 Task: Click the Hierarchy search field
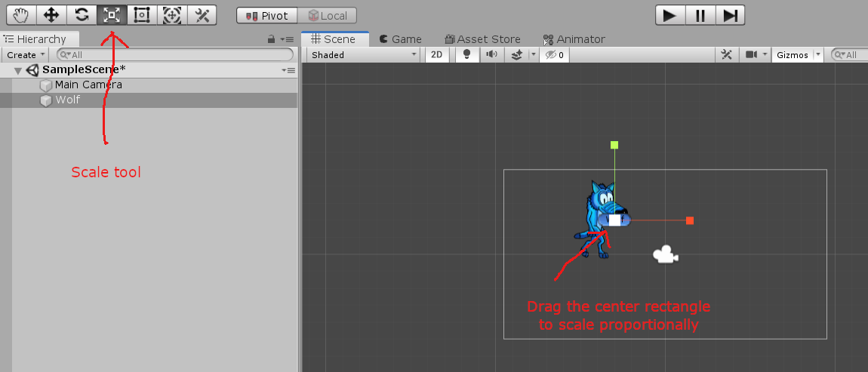point(175,55)
